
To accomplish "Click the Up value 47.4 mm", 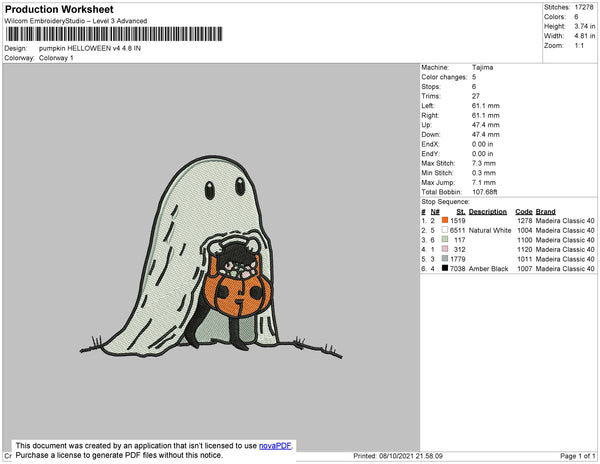I will pyautogui.click(x=486, y=125).
